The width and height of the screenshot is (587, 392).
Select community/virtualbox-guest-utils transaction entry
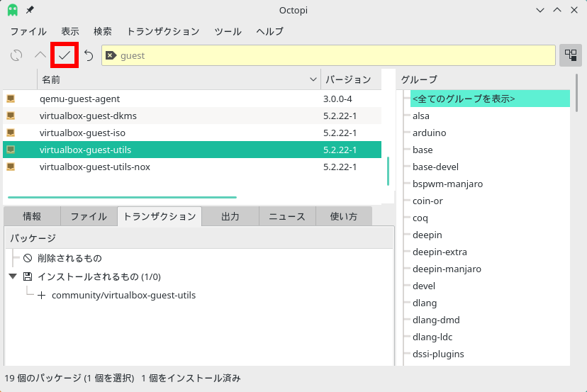tap(123, 296)
